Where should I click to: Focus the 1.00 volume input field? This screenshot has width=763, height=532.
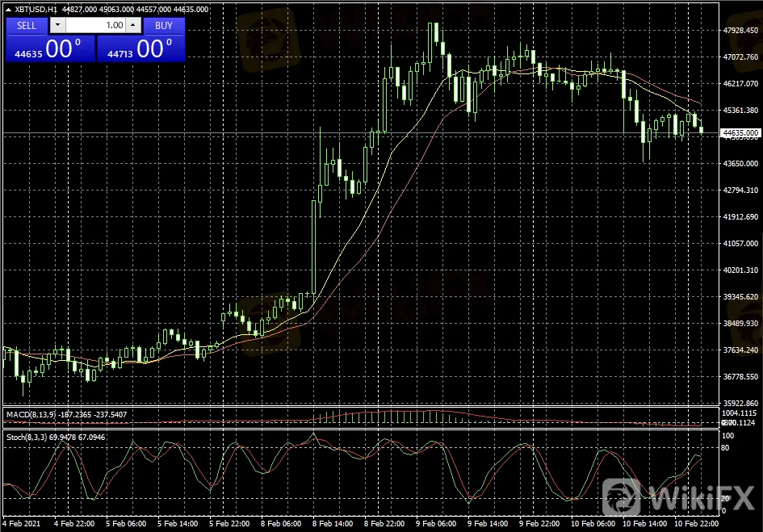pos(95,25)
